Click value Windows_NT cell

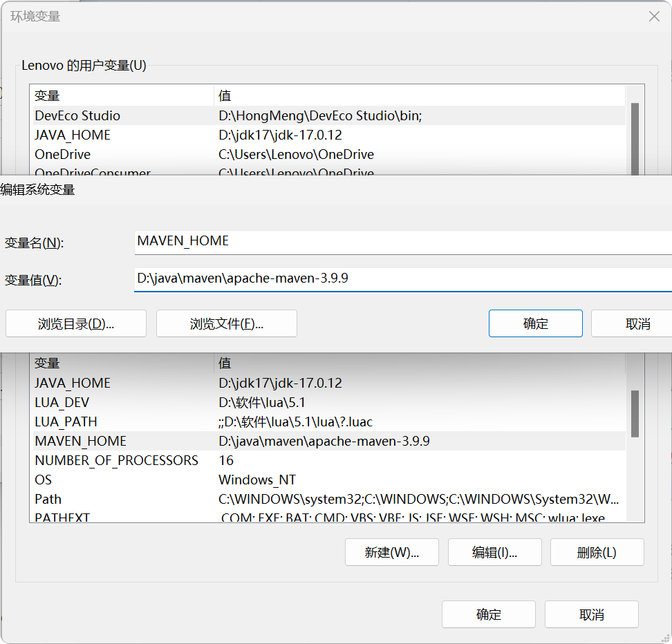[x=257, y=480]
